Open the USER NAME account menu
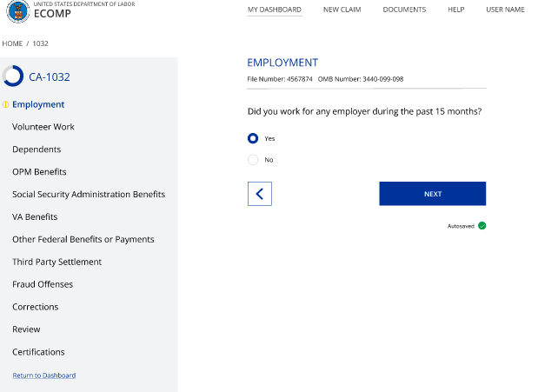This screenshot has width=538, height=392. 505,10
